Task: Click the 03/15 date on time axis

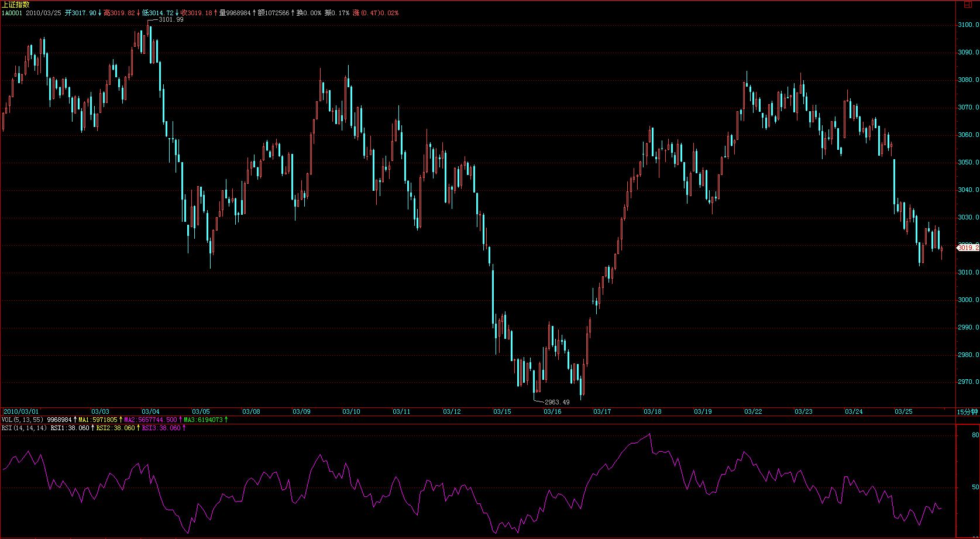Action: click(x=502, y=411)
